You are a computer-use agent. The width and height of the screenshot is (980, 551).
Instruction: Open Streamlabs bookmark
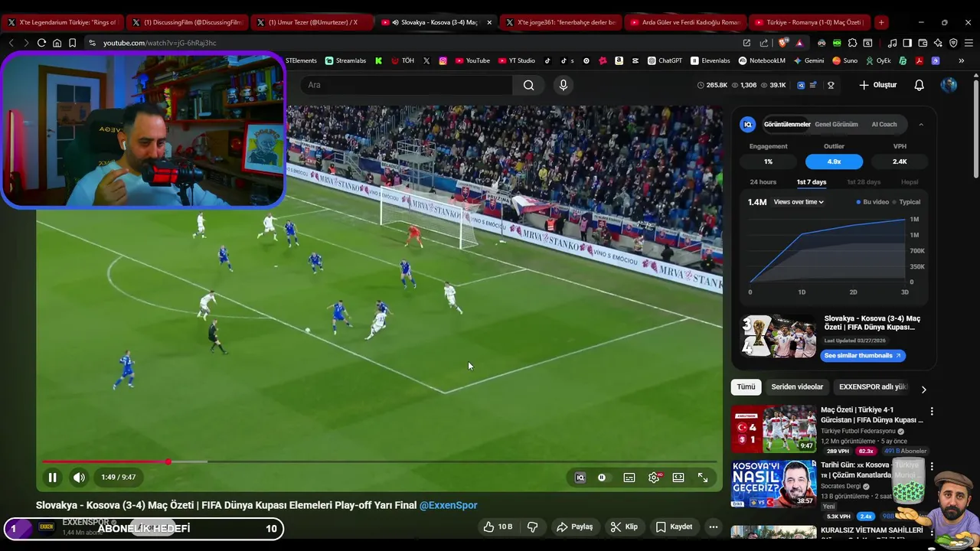coord(345,60)
